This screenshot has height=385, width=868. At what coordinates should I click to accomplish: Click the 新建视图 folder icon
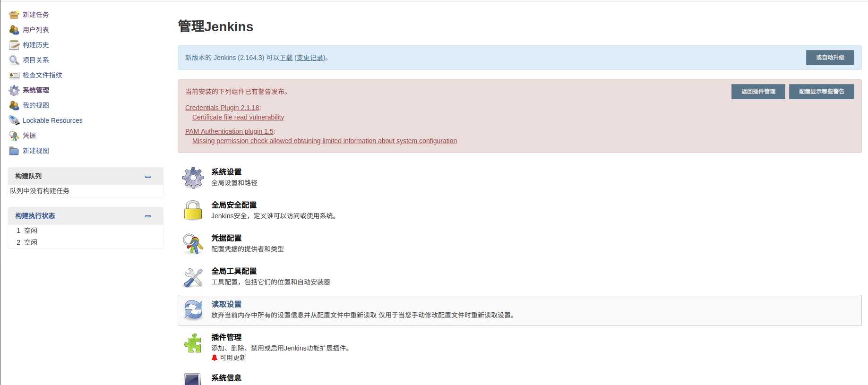click(x=14, y=151)
